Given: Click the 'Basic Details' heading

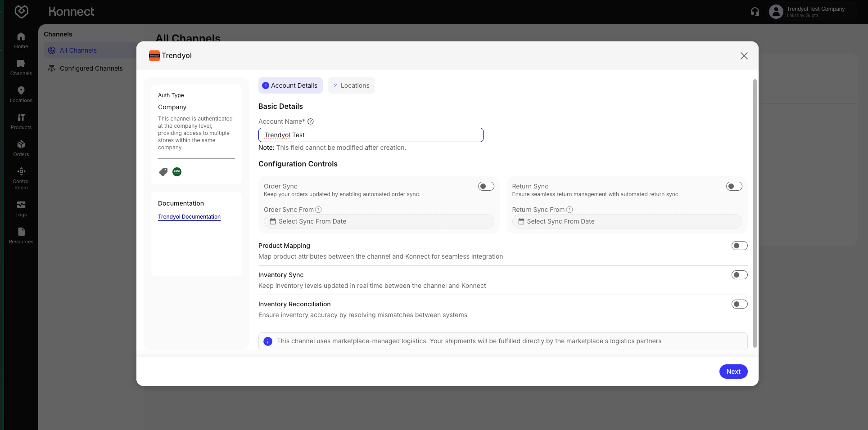Looking at the screenshot, I should [280, 107].
